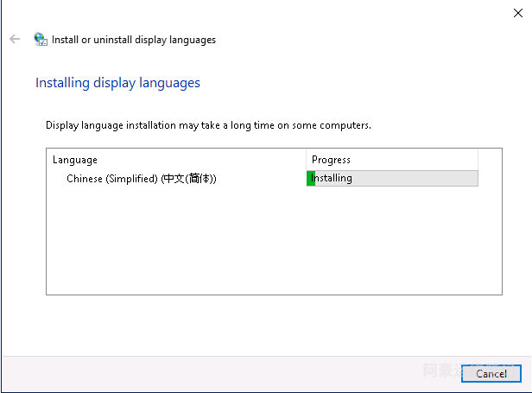
Task: Click the green filled part of progress bar
Action: pos(310,179)
